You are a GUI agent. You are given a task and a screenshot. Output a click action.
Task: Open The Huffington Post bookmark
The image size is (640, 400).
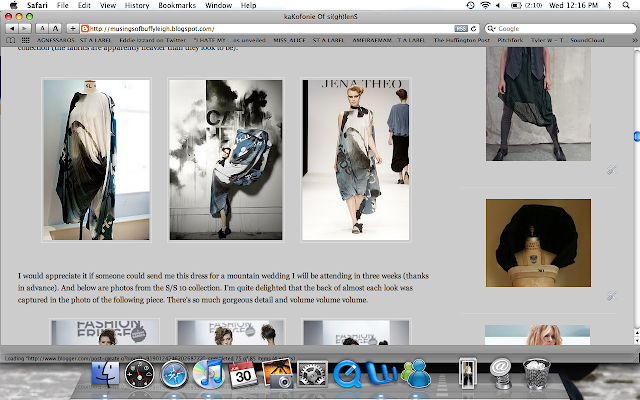(461, 40)
